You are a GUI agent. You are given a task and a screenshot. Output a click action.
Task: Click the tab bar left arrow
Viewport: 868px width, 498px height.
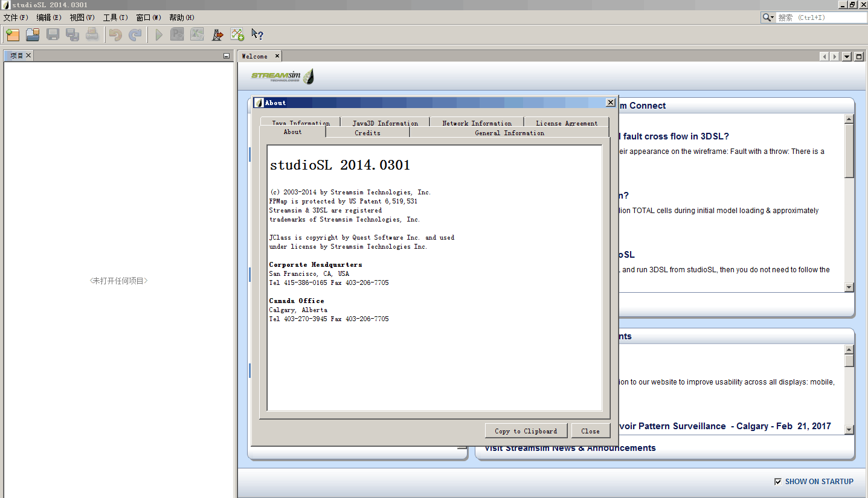click(824, 57)
